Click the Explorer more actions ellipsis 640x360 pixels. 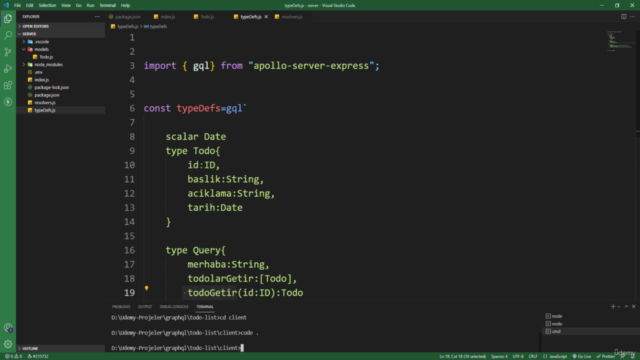(97, 17)
